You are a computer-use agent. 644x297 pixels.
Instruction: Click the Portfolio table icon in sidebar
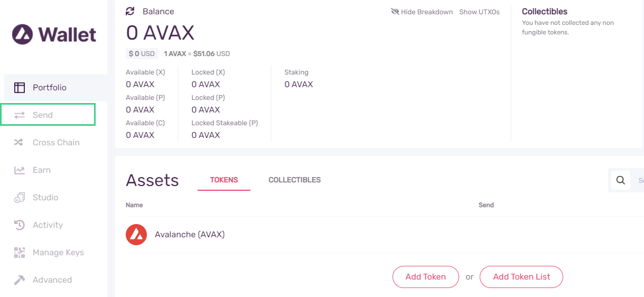[20, 88]
